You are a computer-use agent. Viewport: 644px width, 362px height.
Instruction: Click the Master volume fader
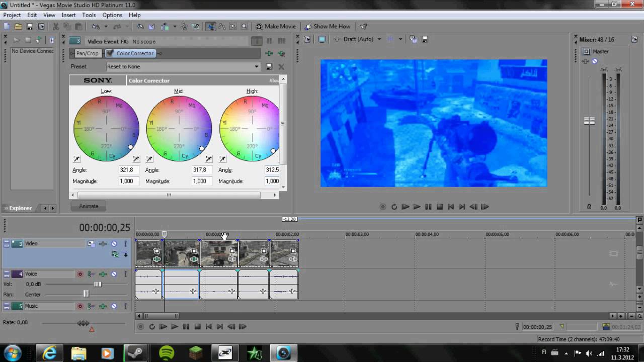(x=589, y=121)
